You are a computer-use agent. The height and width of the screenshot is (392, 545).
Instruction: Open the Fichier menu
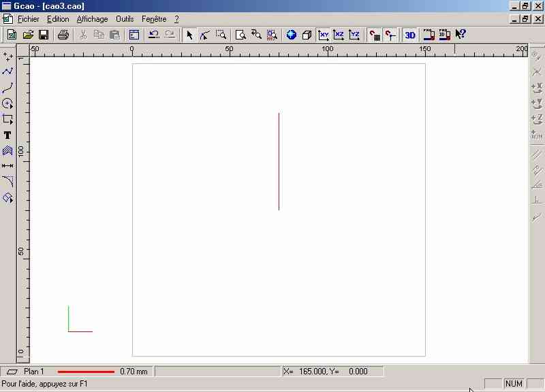(29, 19)
